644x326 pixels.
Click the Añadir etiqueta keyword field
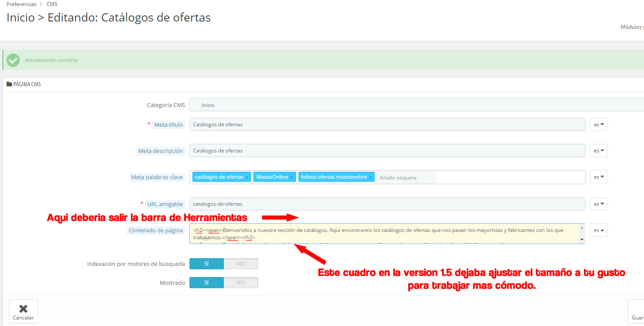coord(406,177)
